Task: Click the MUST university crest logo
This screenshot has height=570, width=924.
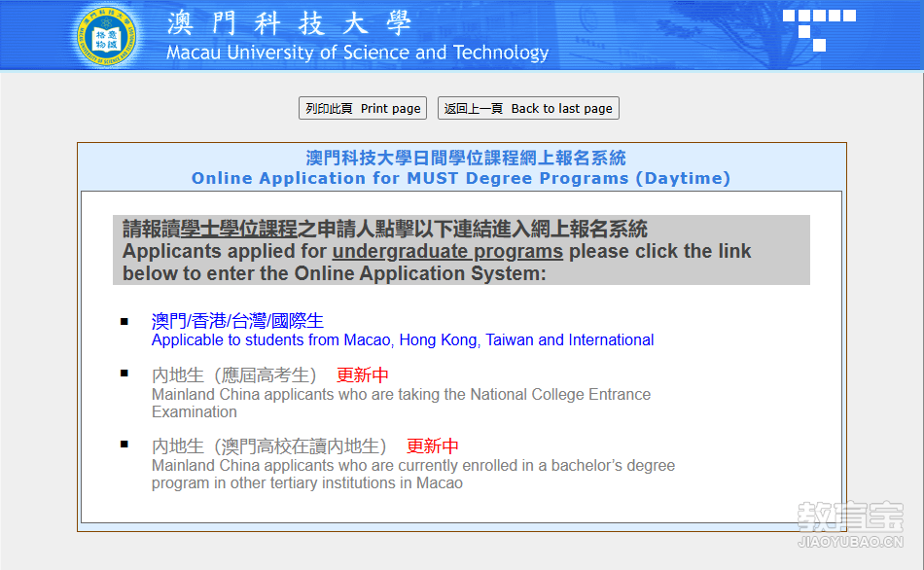Action: click(x=107, y=37)
